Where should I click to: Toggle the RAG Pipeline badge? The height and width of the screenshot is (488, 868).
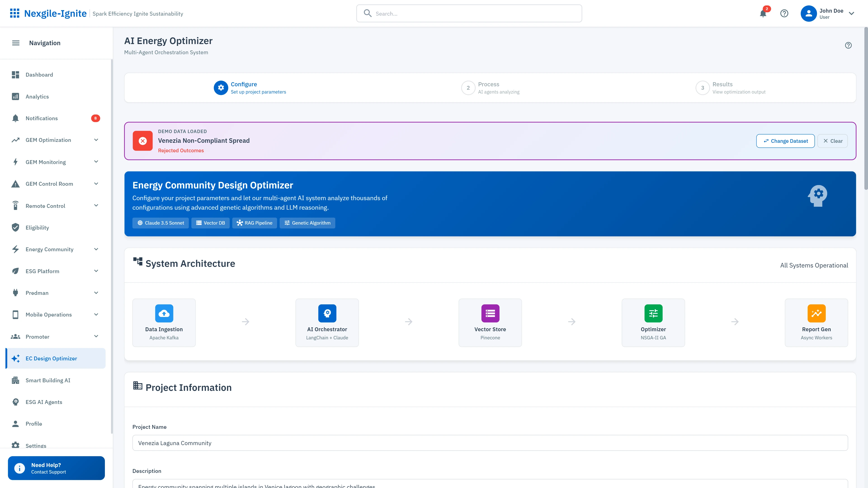click(254, 223)
